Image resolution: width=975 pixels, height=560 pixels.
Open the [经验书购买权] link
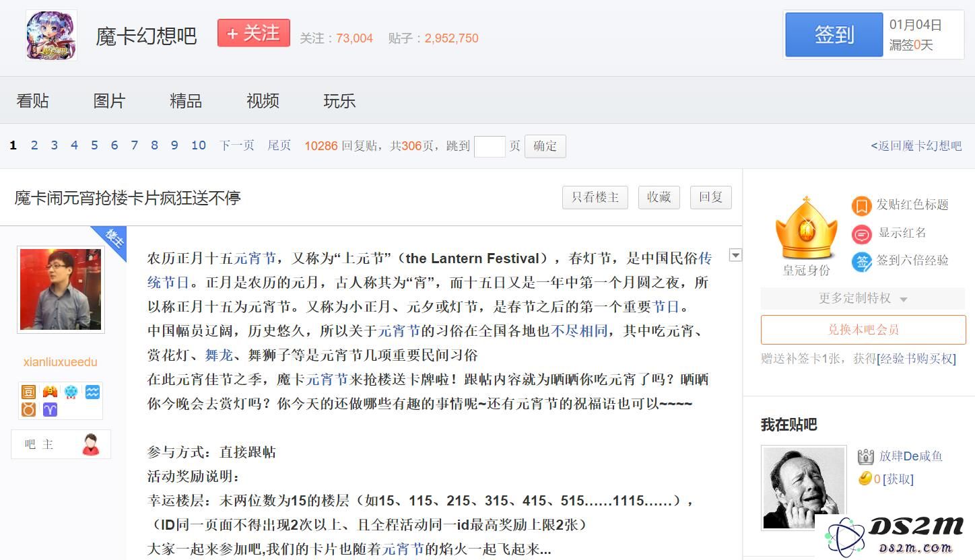916,359
